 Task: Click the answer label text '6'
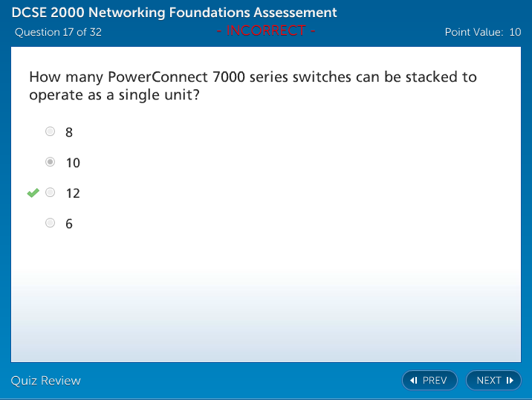[x=69, y=223]
